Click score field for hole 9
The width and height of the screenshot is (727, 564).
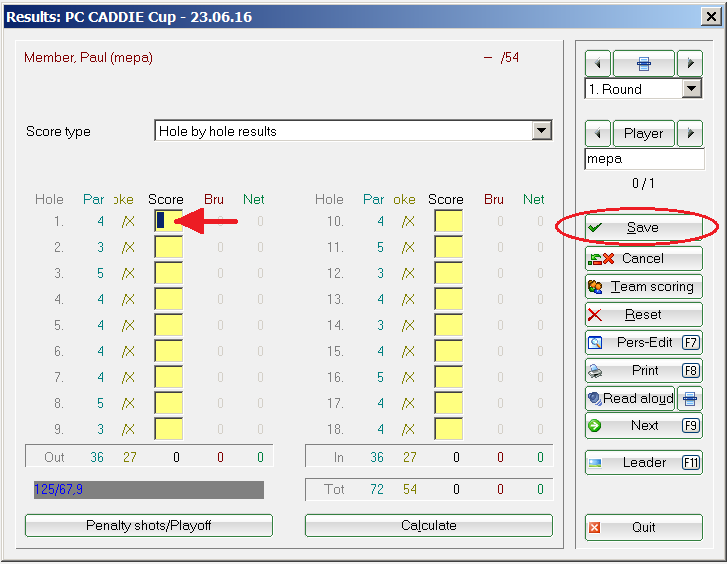click(169, 429)
